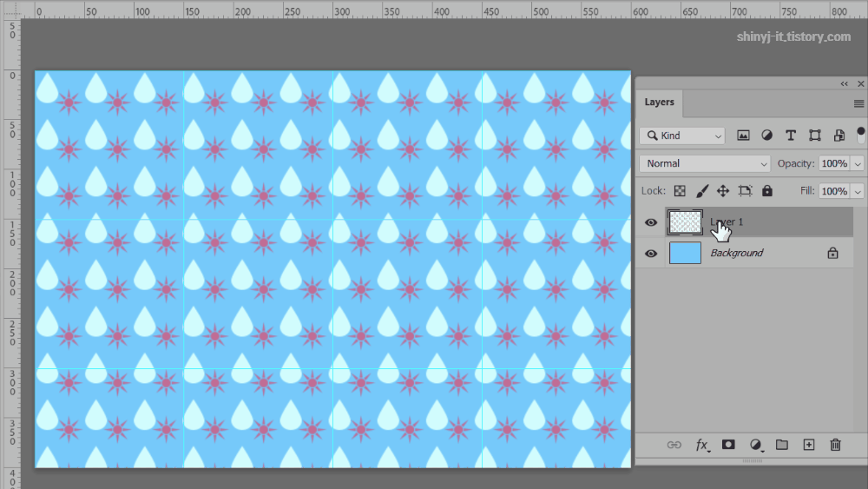Click Fill 100% value field
The image size is (868, 489).
834,191
